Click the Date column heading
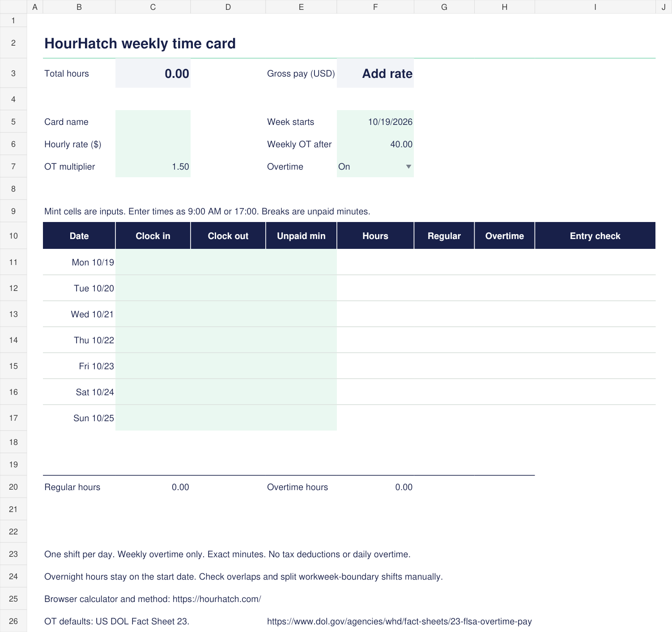The width and height of the screenshot is (672, 632). pyautogui.click(x=79, y=236)
